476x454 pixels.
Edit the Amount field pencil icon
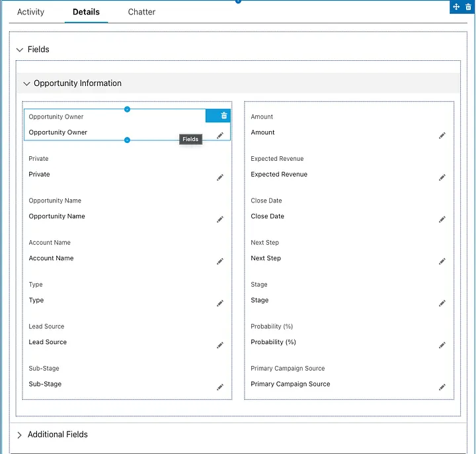click(442, 136)
